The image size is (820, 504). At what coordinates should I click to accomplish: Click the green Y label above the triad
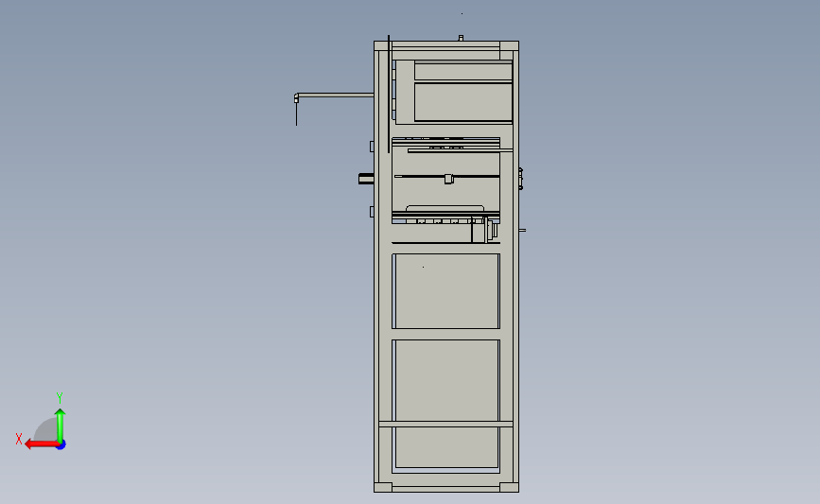(x=60, y=398)
